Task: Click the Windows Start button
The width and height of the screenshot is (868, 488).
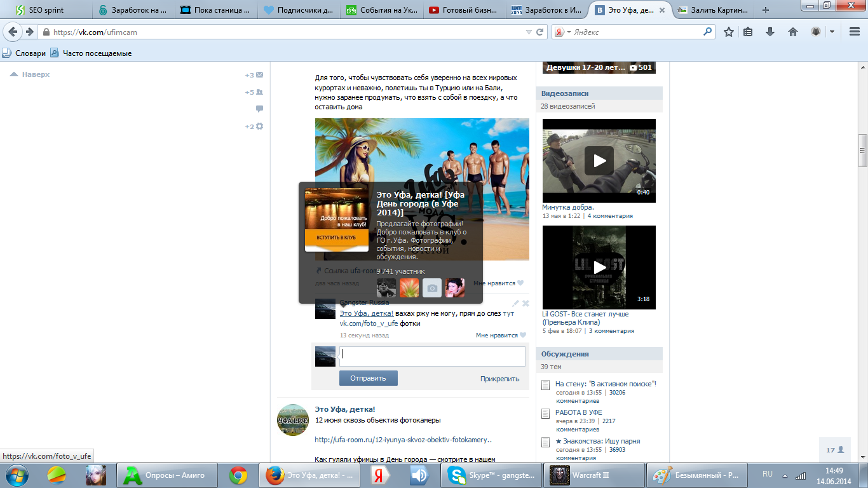Action: [17, 475]
